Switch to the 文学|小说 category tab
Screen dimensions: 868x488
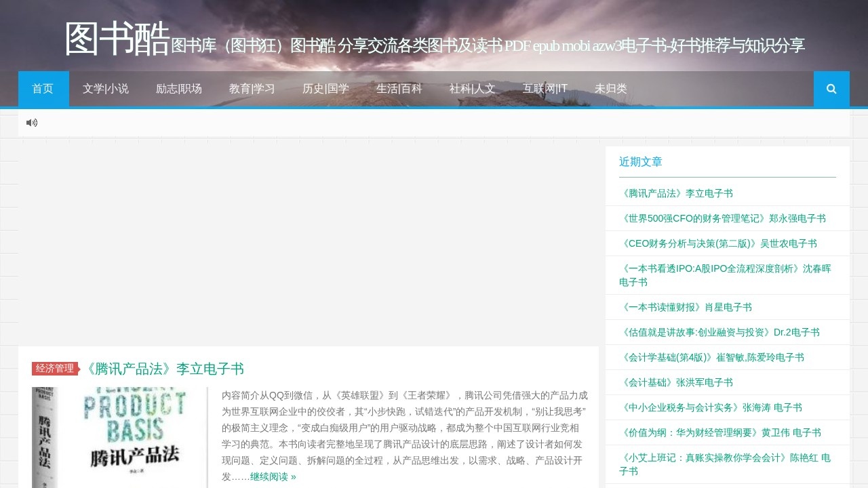106,89
